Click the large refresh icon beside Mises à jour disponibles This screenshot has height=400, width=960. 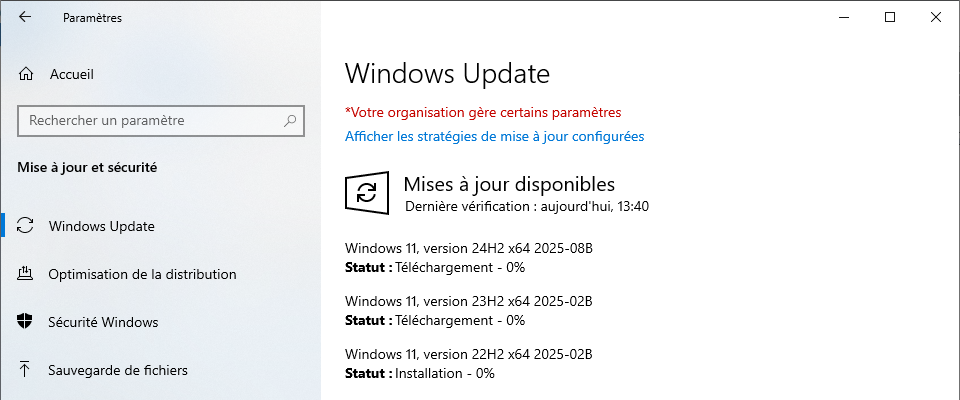[x=367, y=193]
